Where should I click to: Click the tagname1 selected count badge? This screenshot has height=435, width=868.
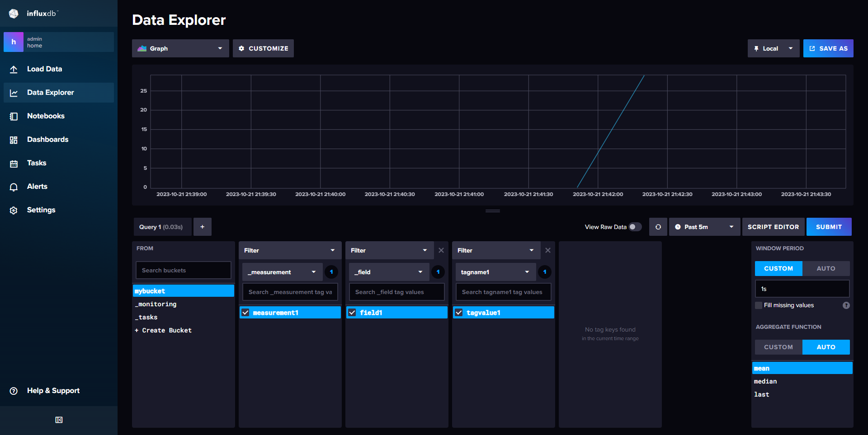point(545,272)
